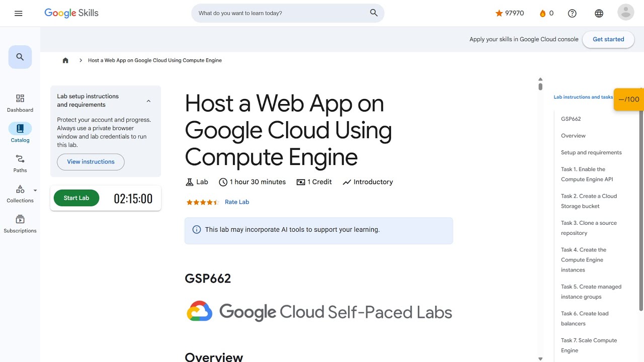This screenshot has width=644, height=362.
Task: Click the sidebar search button
Action: 20,57
